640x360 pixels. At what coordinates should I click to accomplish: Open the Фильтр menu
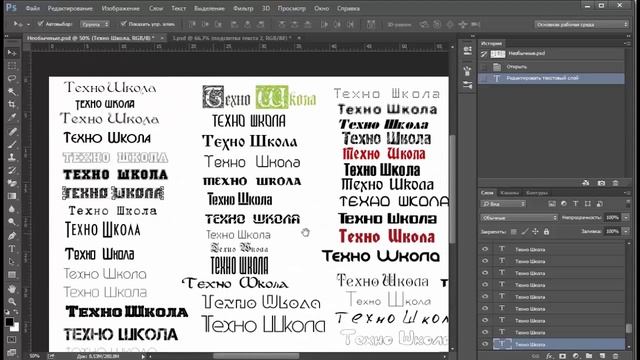(x=243, y=8)
